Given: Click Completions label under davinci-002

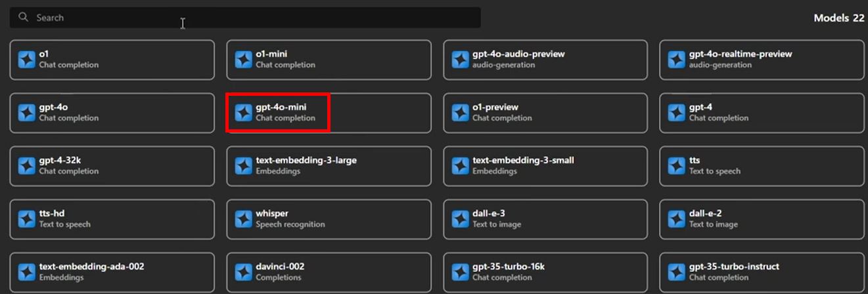Looking at the screenshot, I should click(x=279, y=278).
